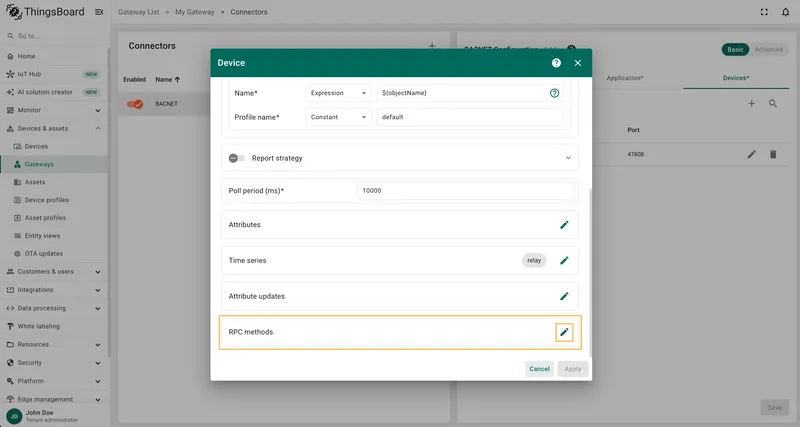Close the Device dialog
The width and height of the screenshot is (800, 427).
point(578,63)
